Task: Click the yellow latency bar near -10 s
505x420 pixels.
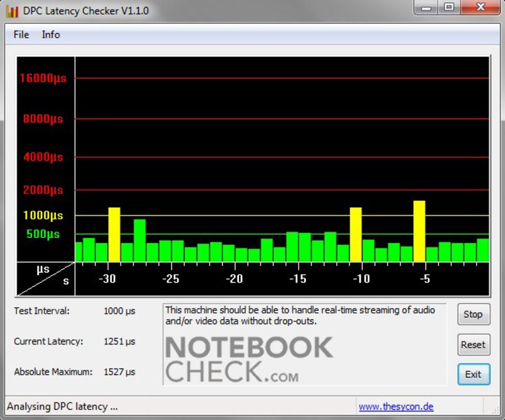Action: tap(356, 234)
